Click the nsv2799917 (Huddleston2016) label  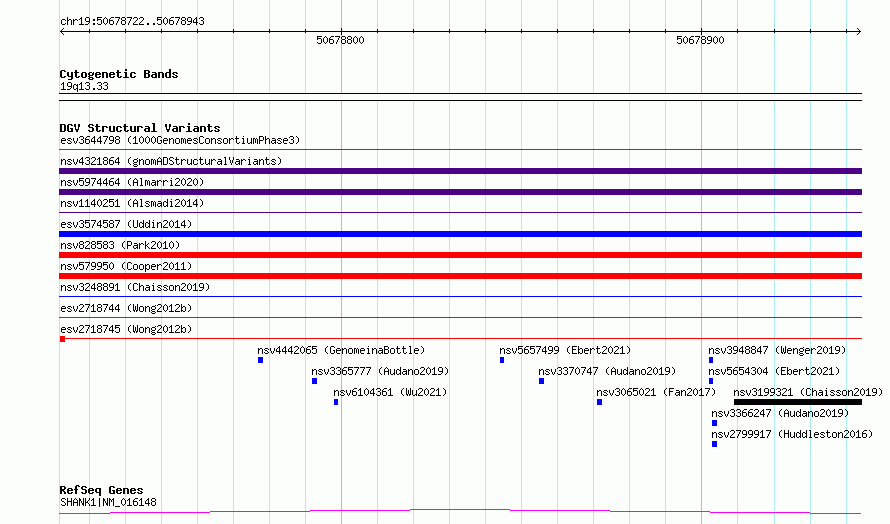[x=792, y=434]
